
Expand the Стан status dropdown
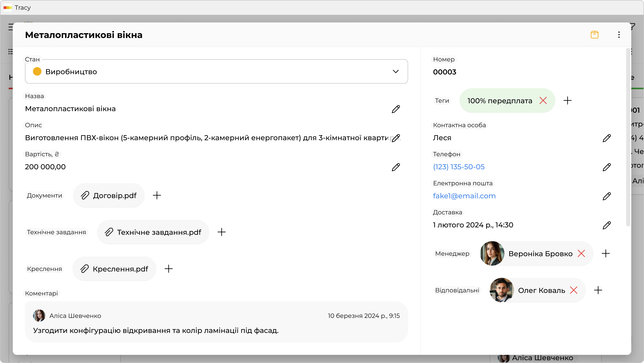(x=216, y=72)
